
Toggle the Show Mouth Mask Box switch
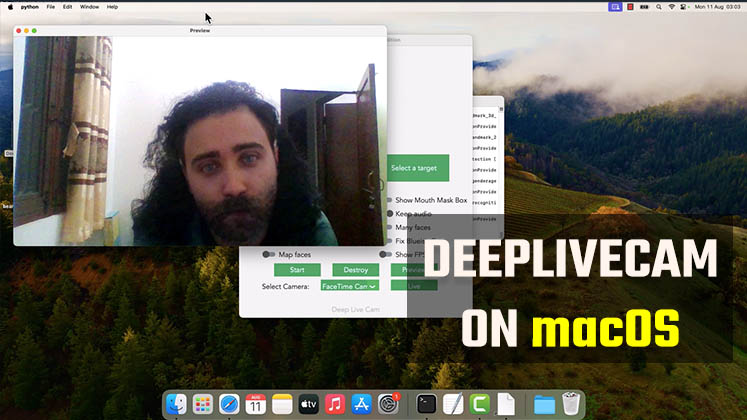click(390, 200)
